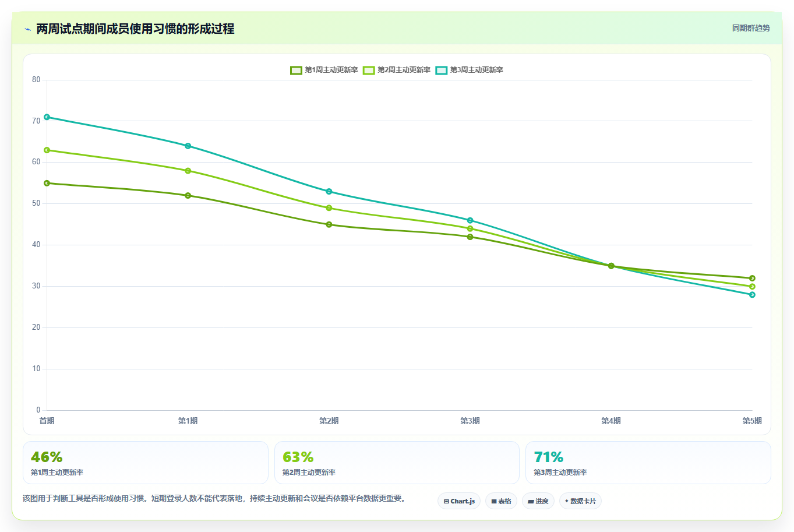Click the 第1期 x-axis label
The height and width of the screenshot is (532, 794).
pos(188,421)
